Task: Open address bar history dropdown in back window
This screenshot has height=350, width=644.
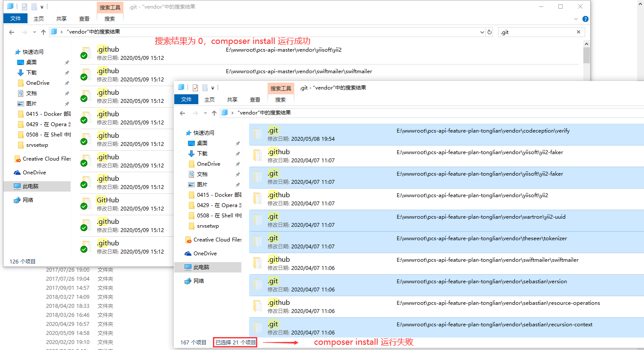Action: [x=482, y=32]
